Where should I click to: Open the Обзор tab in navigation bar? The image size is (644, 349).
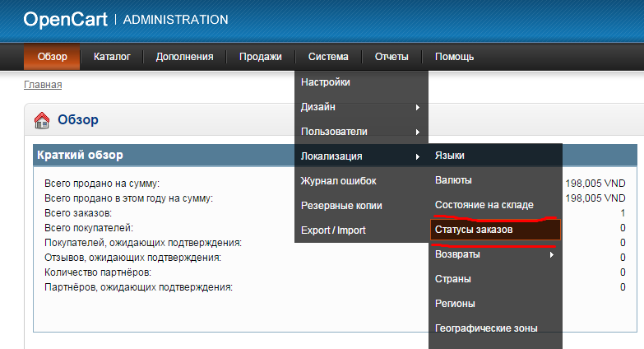point(52,57)
